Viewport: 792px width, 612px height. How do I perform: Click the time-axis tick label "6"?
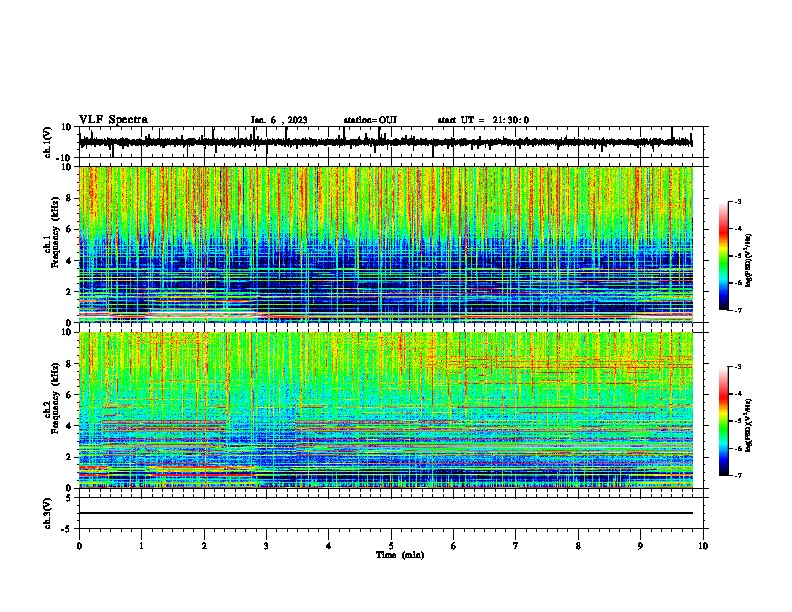point(454,546)
